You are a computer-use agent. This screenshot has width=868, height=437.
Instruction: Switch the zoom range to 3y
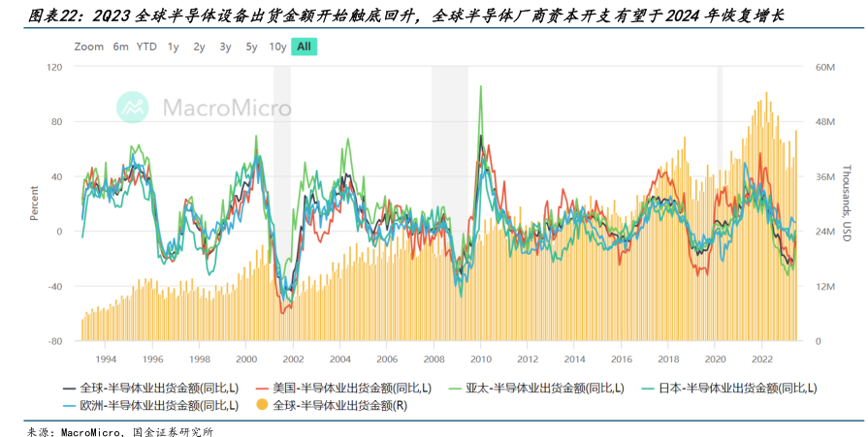225,47
